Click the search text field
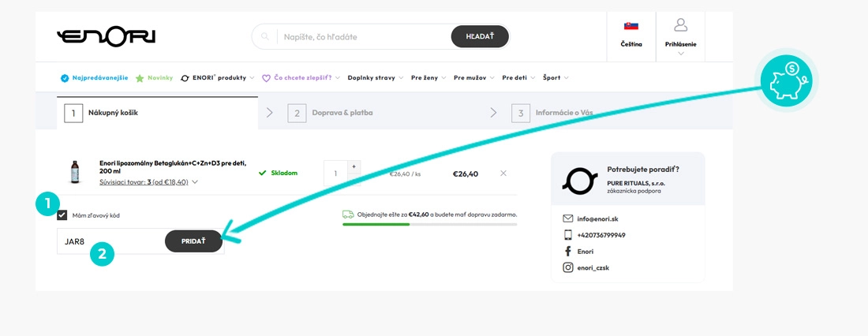 click(364, 37)
